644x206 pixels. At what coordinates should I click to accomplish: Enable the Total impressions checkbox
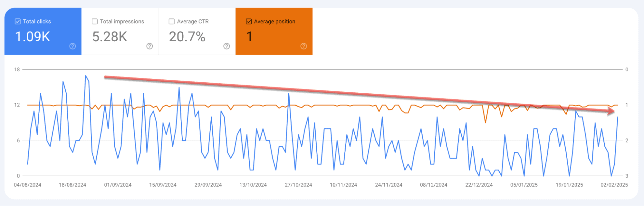pos(95,22)
